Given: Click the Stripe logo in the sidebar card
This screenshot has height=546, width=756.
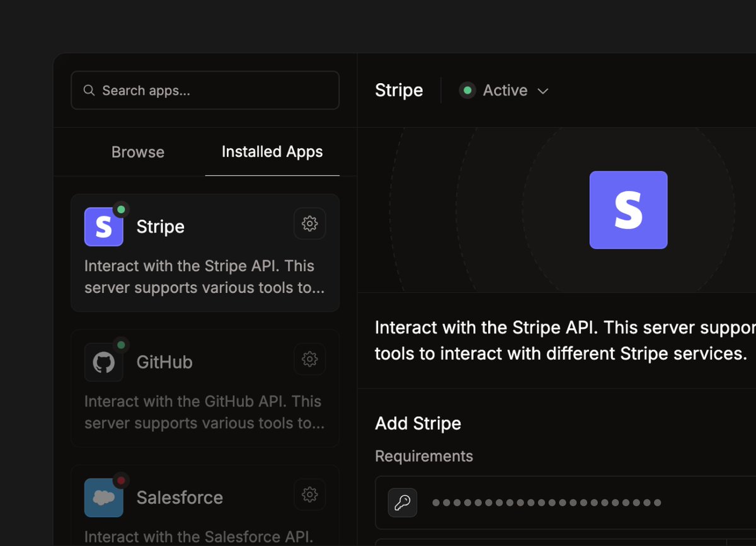Looking at the screenshot, I should click(x=104, y=227).
